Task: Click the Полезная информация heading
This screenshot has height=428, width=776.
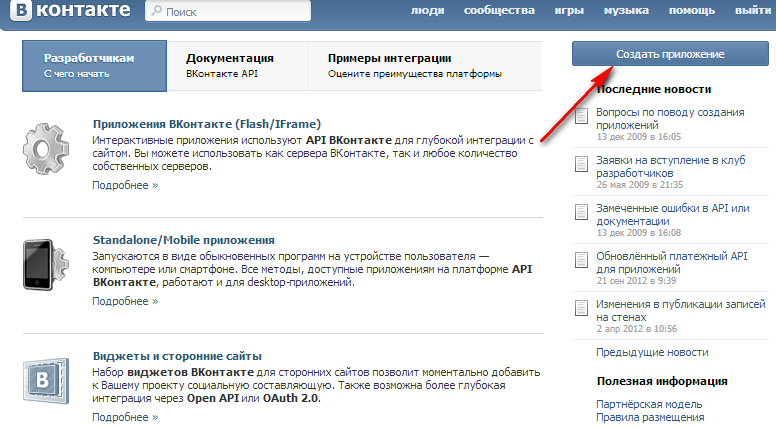Action: (662, 381)
